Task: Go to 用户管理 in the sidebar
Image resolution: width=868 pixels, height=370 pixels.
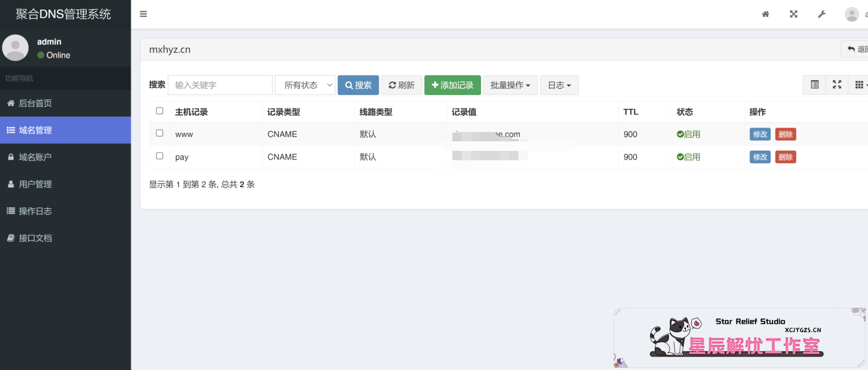Action: (35, 184)
